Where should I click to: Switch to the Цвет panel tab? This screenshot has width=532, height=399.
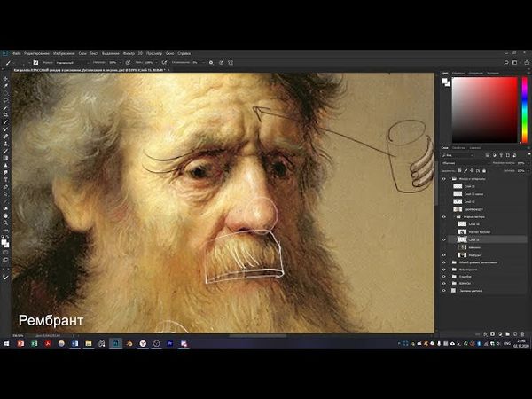point(444,73)
